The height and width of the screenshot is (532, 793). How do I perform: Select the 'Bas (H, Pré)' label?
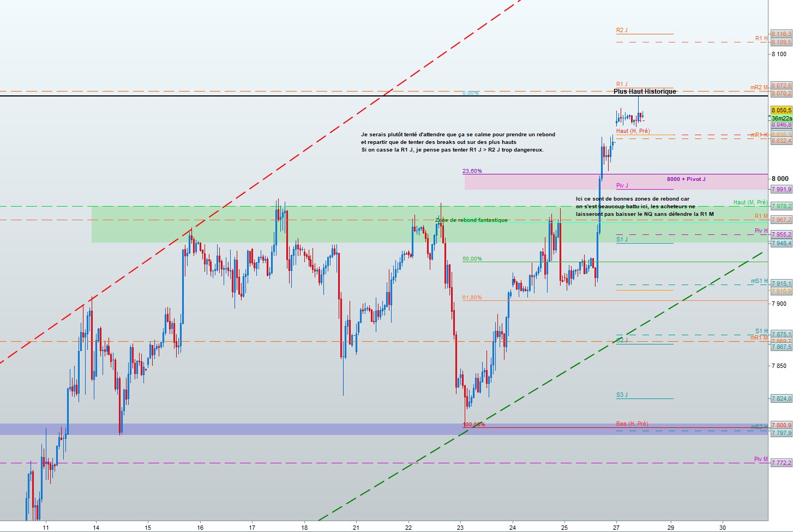(x=632, y=424)
